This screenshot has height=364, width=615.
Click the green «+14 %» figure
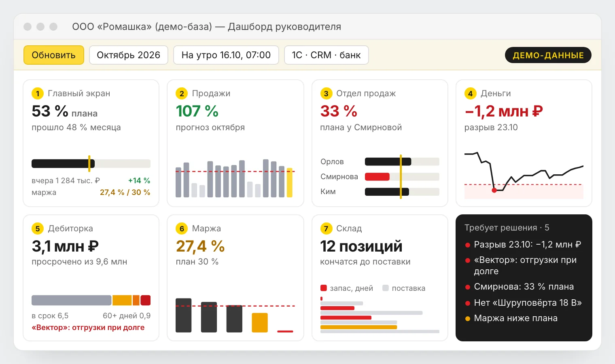pyautogui.click(x=139, y=181)
